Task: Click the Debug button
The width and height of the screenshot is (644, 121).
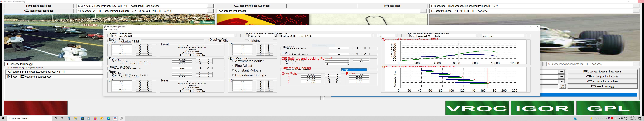Action: (x=603, y=86)
